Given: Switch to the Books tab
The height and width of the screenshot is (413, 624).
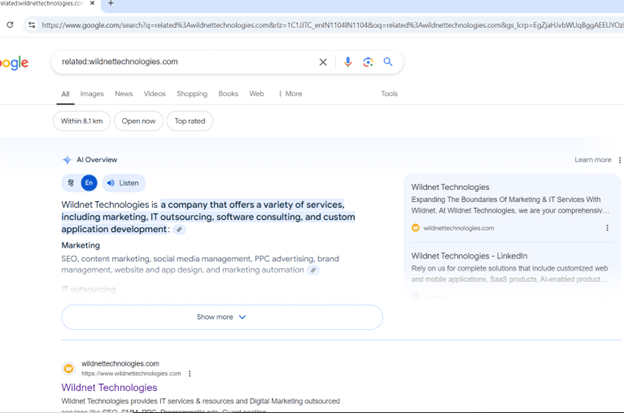Looking at the screenshot, I should point(228,94).
